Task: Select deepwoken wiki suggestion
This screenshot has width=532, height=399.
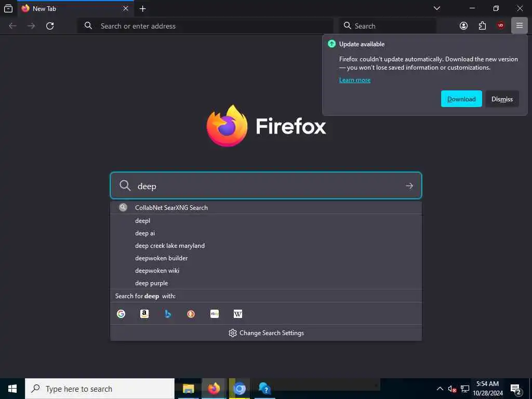Action: coord(266,270)
